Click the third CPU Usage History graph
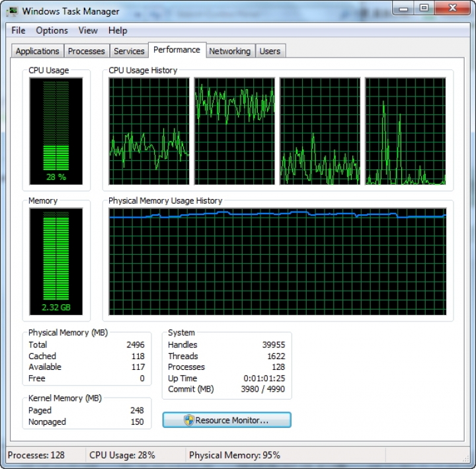The image size is (476, 469). coord(320,131)
